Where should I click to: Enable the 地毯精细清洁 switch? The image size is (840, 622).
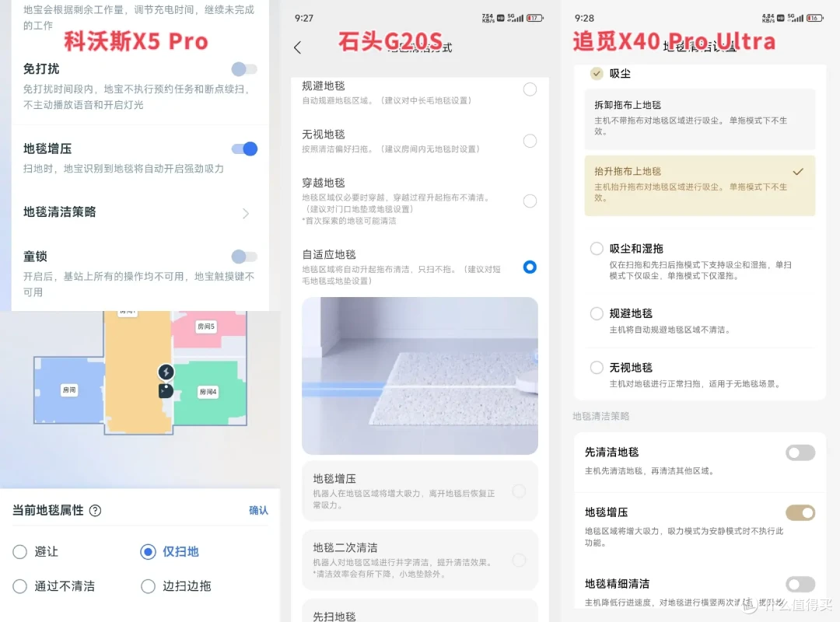tap(800, 584)
